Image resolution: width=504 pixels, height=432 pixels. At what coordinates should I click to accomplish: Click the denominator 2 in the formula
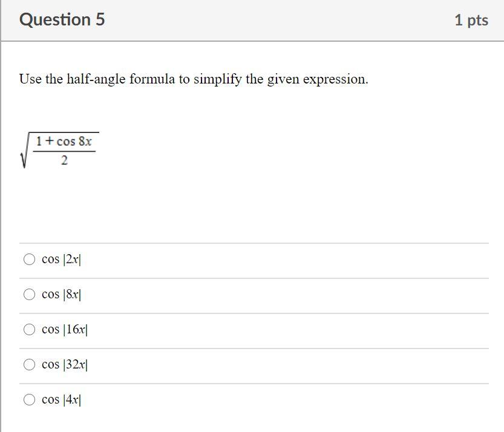pos(63,161)
